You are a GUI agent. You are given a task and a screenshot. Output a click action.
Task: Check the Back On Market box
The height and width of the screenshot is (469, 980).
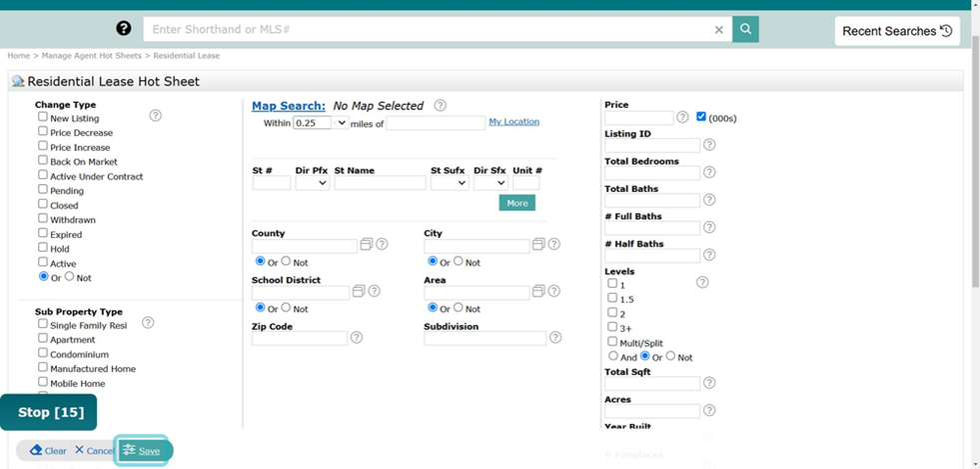[x=43, y=160]
